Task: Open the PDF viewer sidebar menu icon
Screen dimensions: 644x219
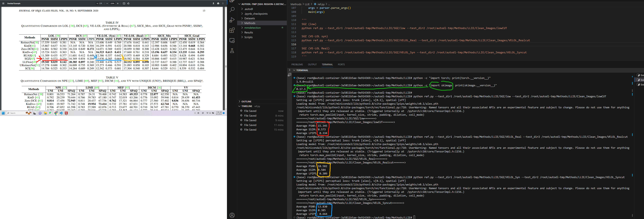Action: (x=3, y=4)
